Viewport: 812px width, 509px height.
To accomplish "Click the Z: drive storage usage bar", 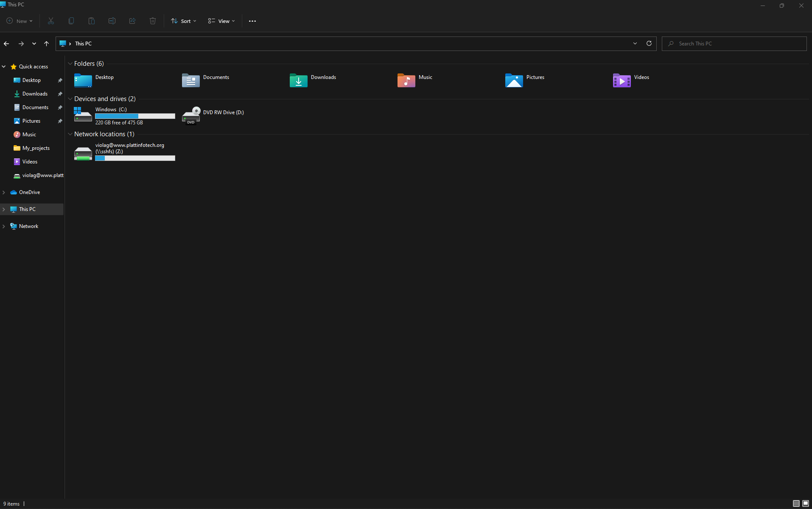I will coord(135,158).
